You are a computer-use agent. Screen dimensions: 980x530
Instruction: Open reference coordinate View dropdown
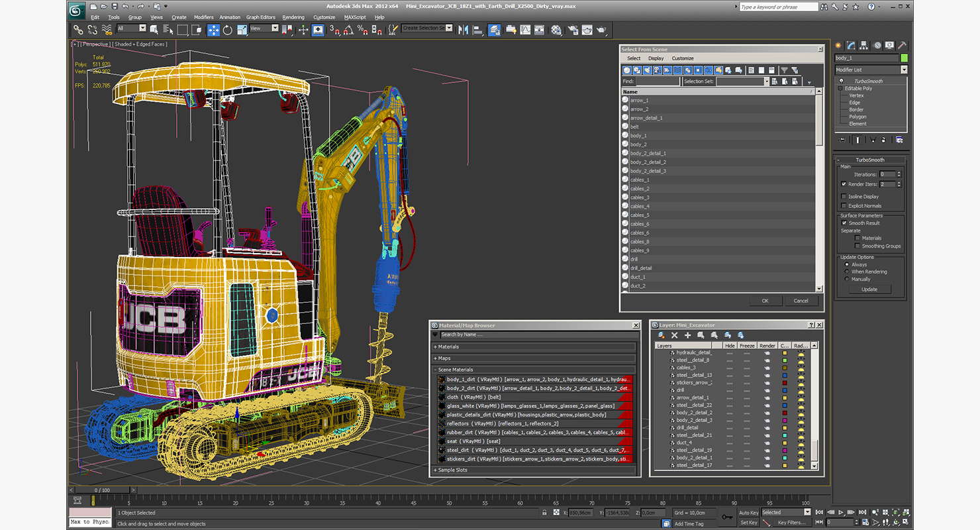click(264, 28)
